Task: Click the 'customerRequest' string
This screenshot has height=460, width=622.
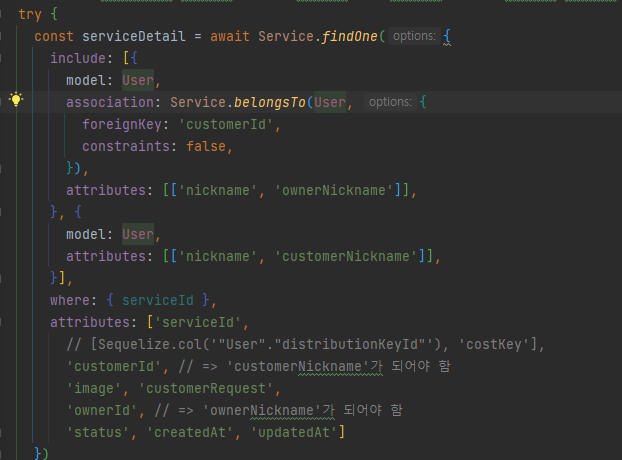Action: pyautogui.click(x=206, y=388)
